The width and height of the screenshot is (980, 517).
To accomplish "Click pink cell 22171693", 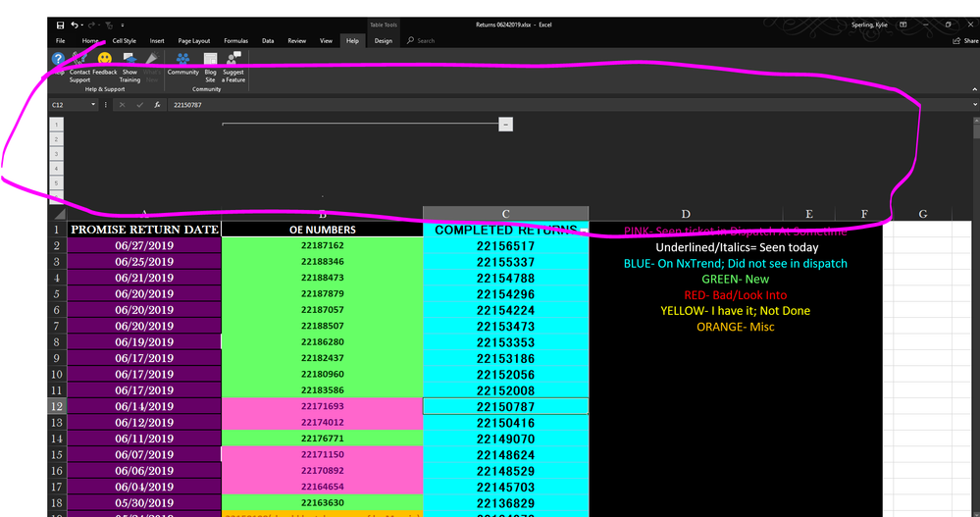I will point(323,406).
